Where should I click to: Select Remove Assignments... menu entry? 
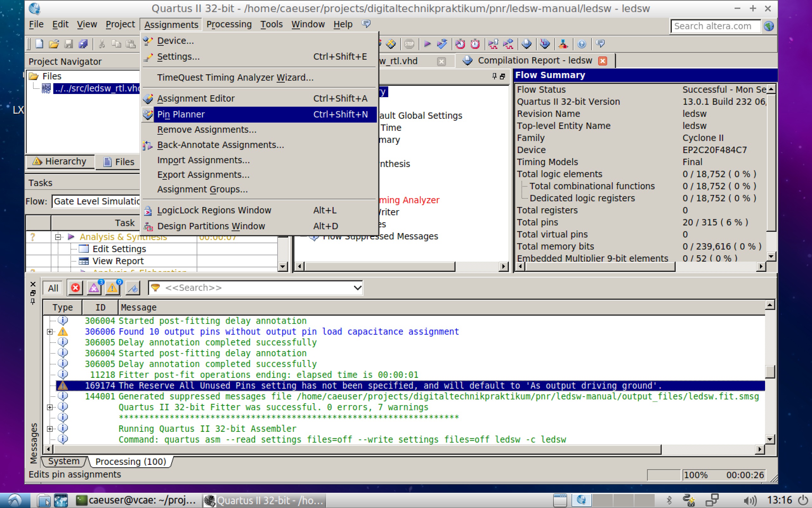click(259, 130)
